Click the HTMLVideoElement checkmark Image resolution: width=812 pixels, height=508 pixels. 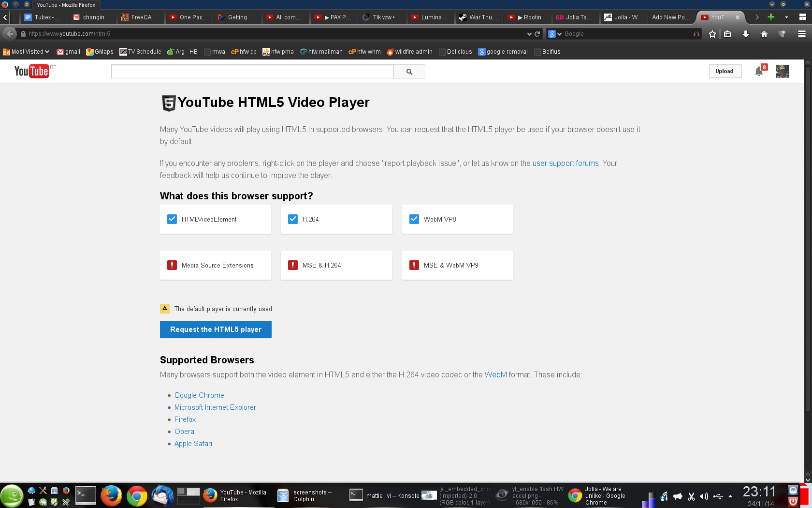click(x=172, y=219)
